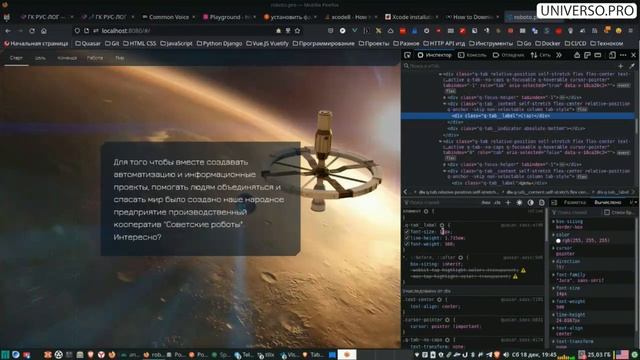Viewport: 640px width, 360px height.
Task: Open the Python Django bookmarks folder
Action: (219, 43)
